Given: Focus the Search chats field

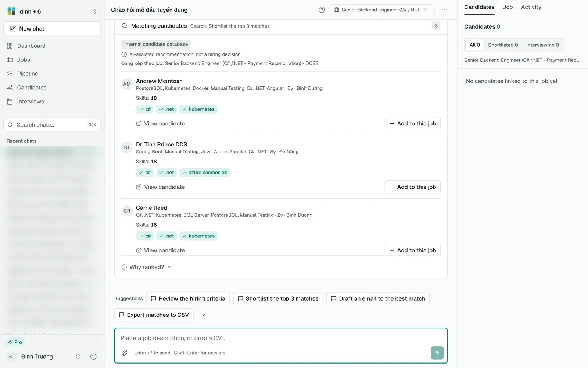Looking at the screenshot, I should pos(52,125).
